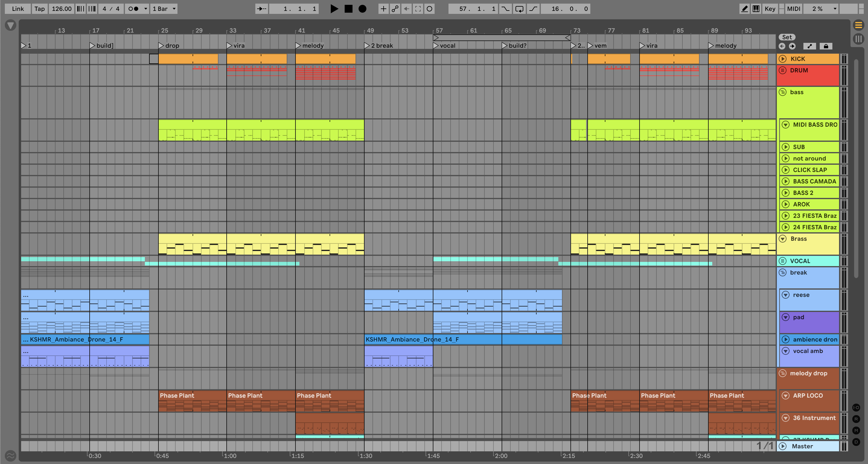Screen dimensions: 868x464
Task: Toggle the Computer MIDI Keyboard icon
Action: coord(756,9)
